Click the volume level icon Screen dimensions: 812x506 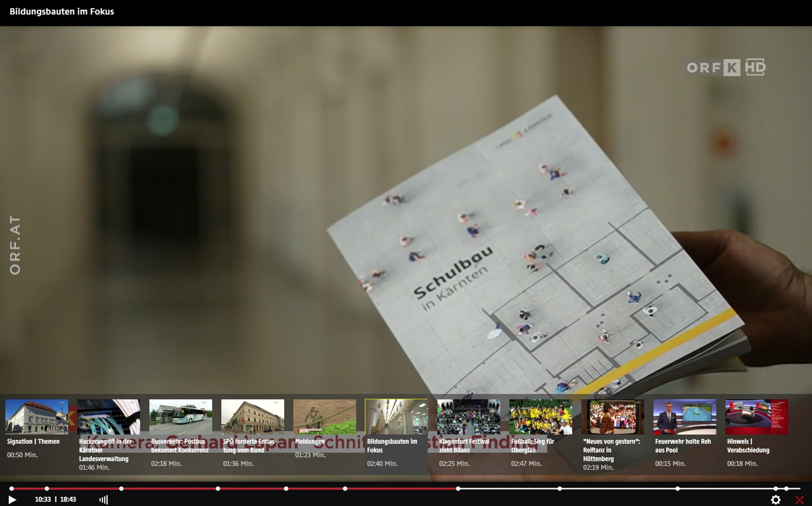coord(104,499)
